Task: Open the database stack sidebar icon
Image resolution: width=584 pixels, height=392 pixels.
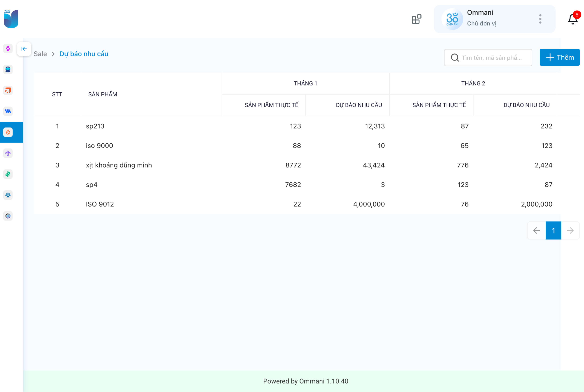Action: (x=8, y=69)
